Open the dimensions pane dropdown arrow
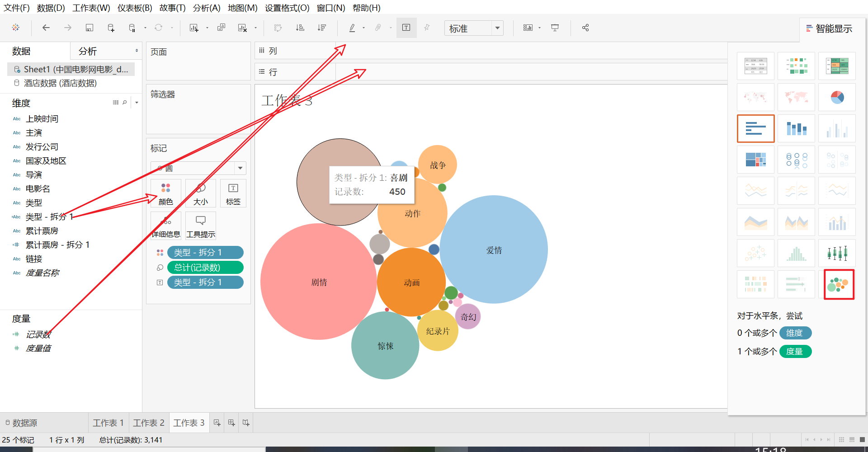 [x=137, y=103]
